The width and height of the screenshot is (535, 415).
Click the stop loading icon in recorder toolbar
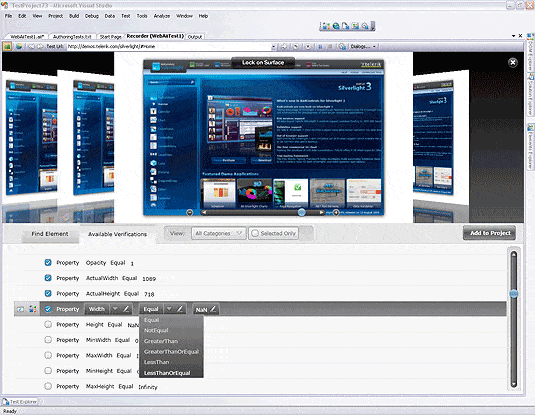308,46
